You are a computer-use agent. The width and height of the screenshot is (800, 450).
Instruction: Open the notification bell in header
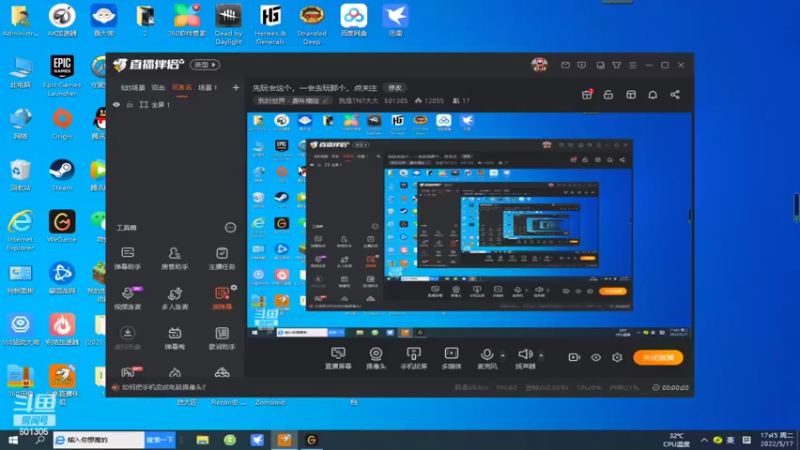(x=653, y=95)
